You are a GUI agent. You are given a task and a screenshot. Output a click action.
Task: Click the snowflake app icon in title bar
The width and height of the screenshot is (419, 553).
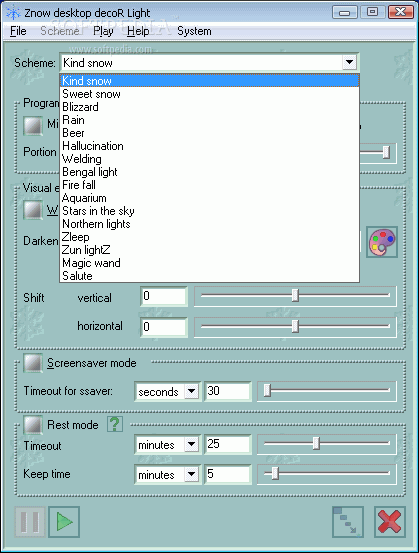pyautogui.click(x=13, y=13)
